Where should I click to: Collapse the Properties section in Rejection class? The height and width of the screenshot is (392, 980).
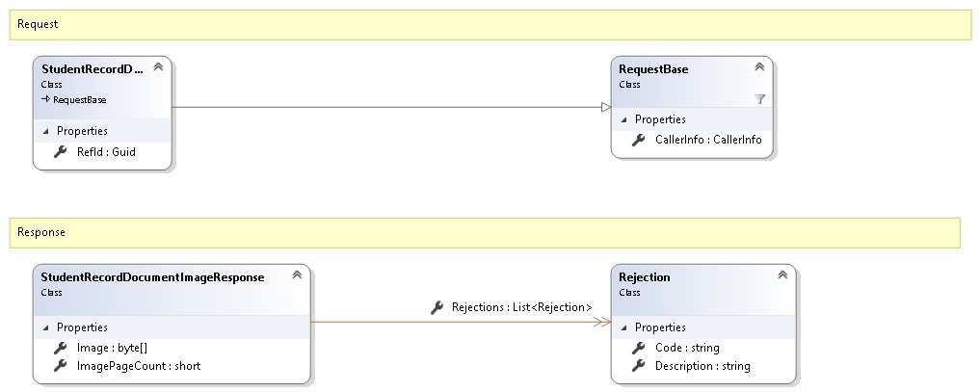tap(622, 327)
